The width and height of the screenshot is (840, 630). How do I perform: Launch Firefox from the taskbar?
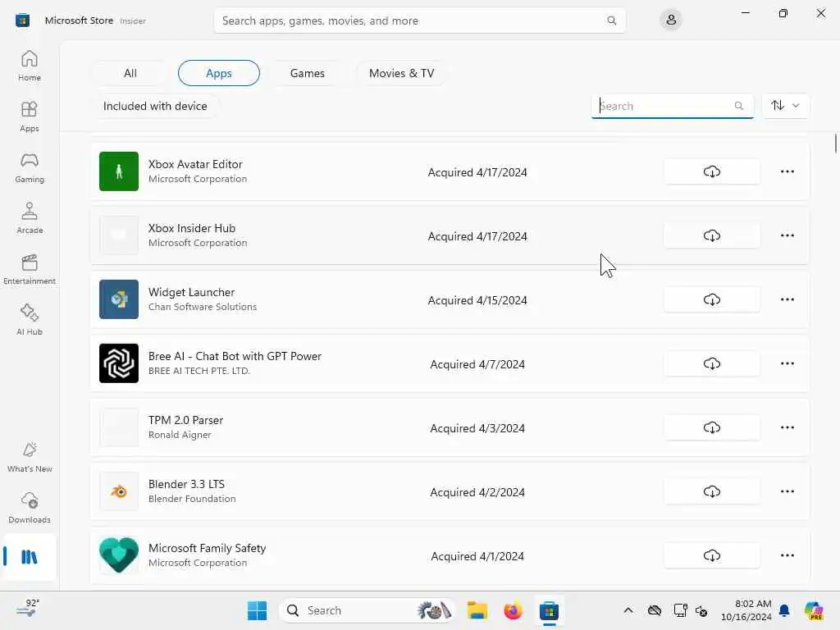(x=513, y=610)
